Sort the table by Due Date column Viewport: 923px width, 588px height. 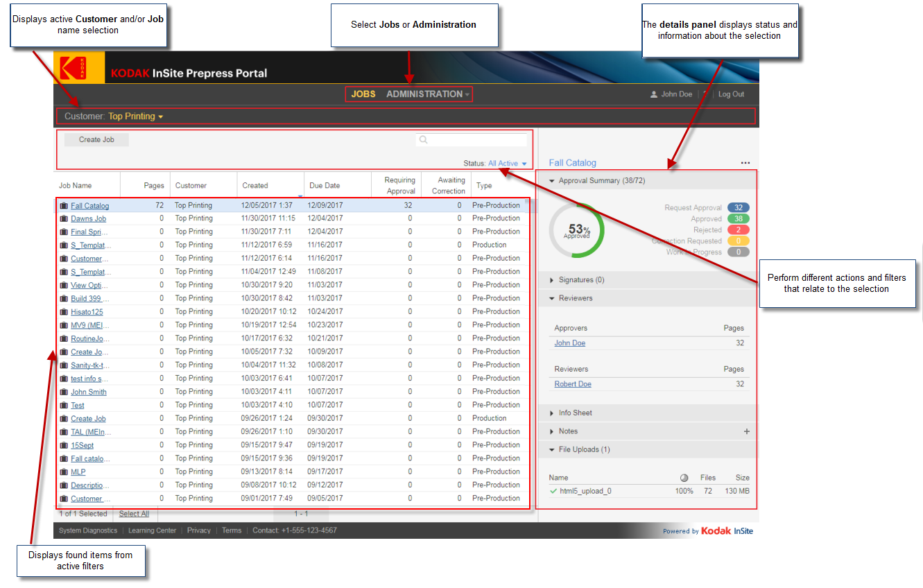(x=325, y=186)
